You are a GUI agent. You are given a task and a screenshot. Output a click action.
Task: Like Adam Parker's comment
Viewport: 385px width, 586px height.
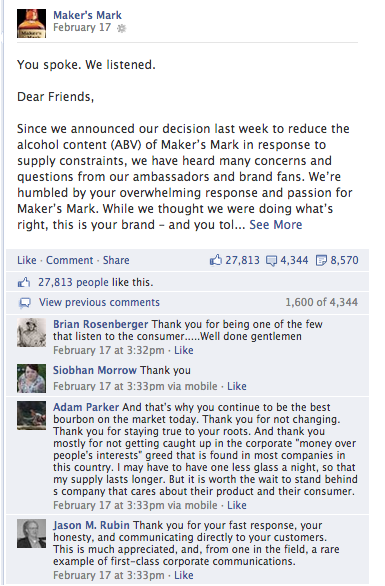pyautogui.click(x=237, y=505)
